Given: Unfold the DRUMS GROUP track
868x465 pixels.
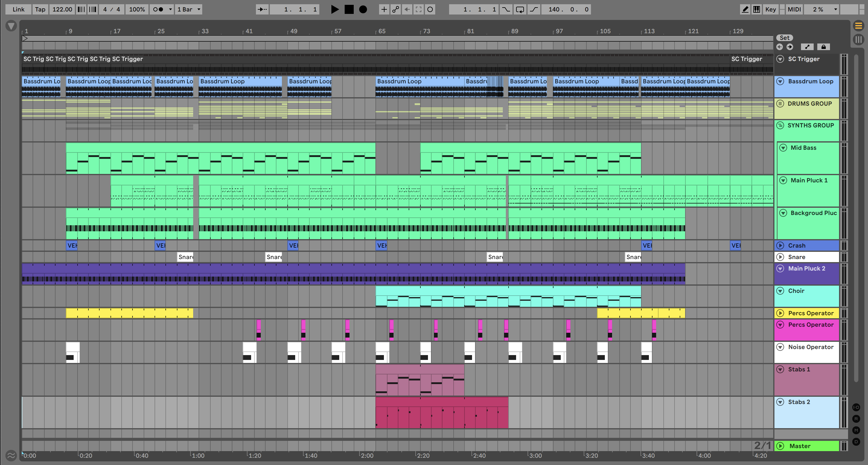Looking at the screenshot, I should (780, 104).
